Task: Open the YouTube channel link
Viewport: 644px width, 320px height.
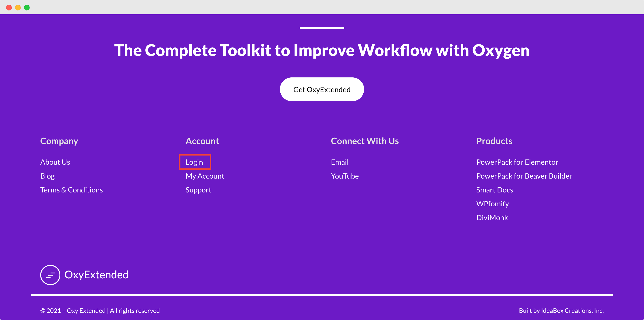Action: point(345,176)
